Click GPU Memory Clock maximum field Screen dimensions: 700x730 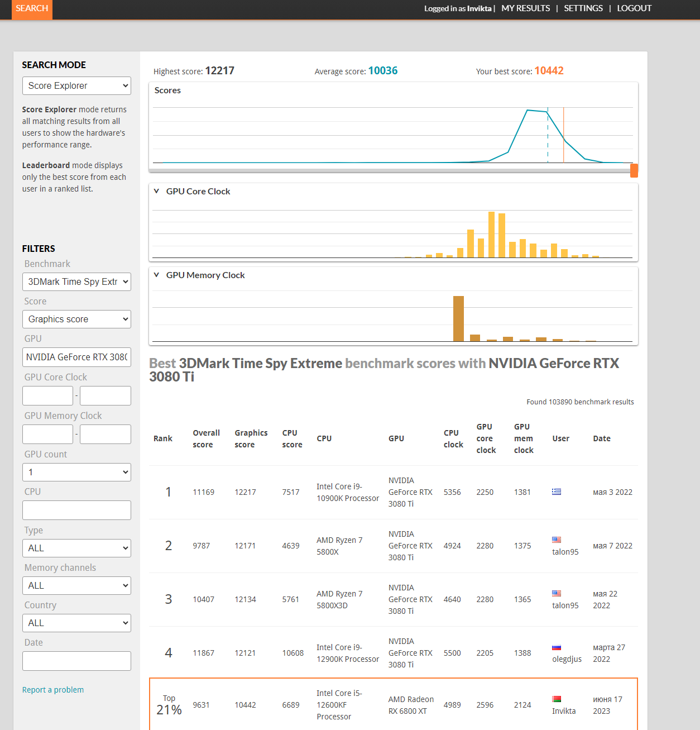pos(106,434)
